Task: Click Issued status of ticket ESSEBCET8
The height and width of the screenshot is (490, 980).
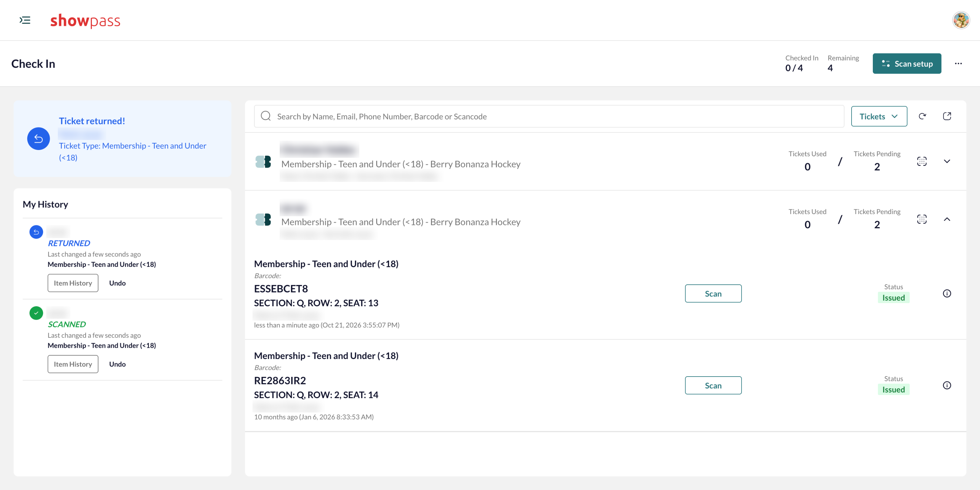Action: pyautogui.click(x=893, y=297)
